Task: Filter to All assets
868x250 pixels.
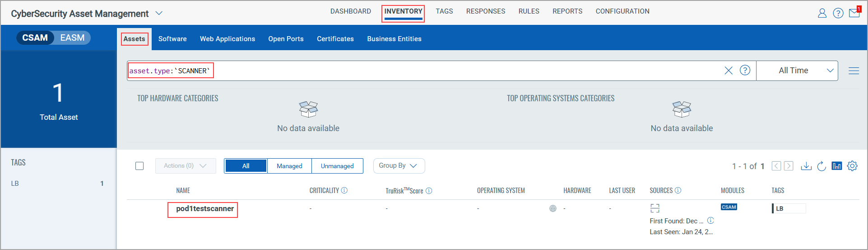Action: coord(246,166)
